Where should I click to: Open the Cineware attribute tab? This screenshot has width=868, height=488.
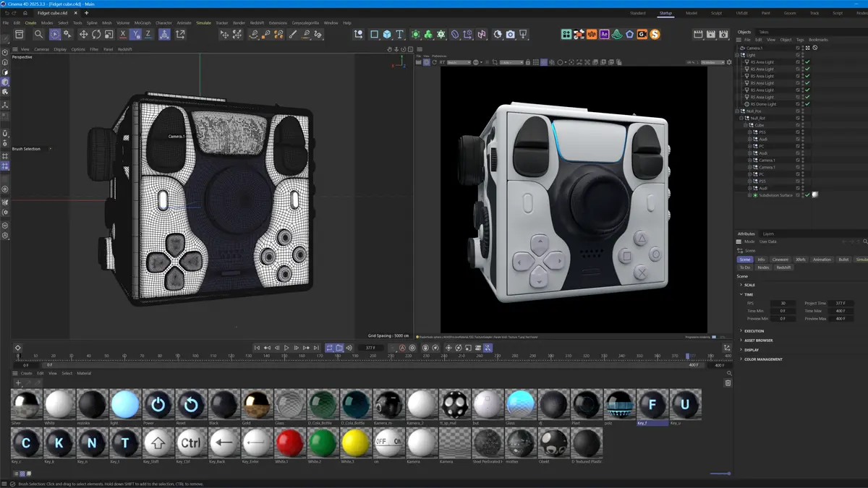click(780, 260)
